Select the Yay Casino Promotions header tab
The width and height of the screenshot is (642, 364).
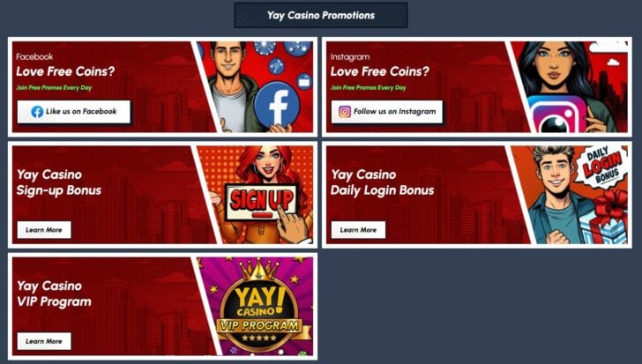321,16
